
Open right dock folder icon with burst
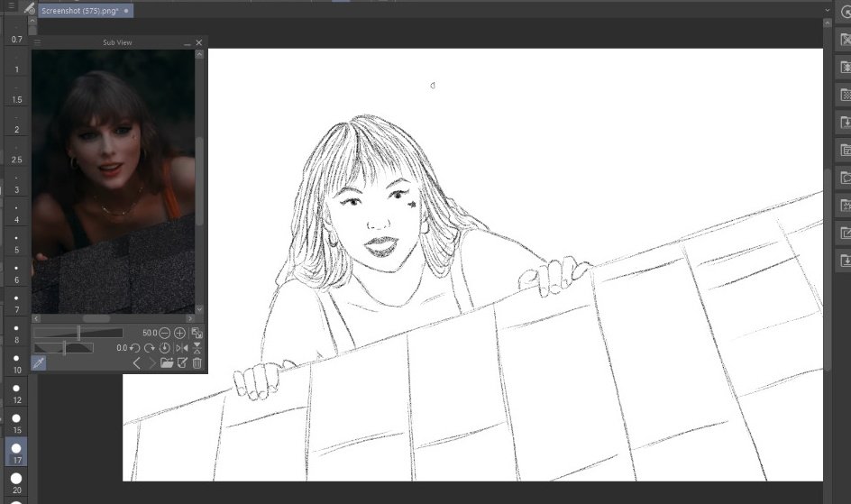point(845,67)
